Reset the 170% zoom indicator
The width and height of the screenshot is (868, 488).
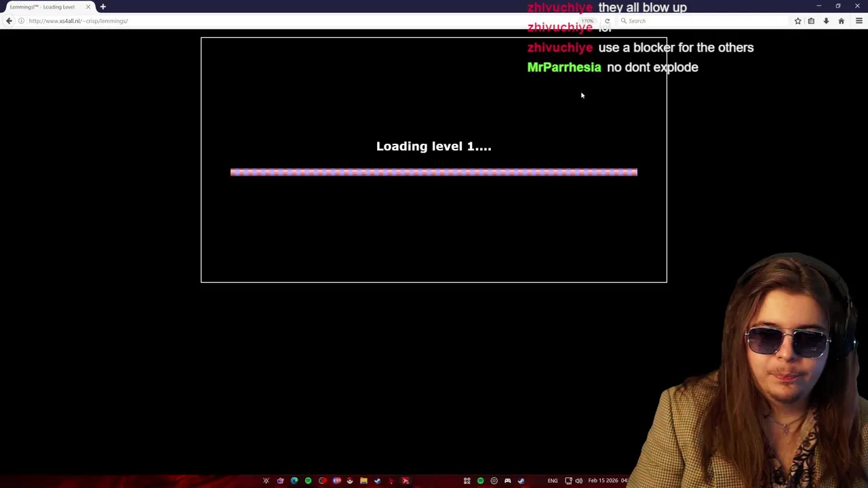pyautogui.click(x=587, y=21)
